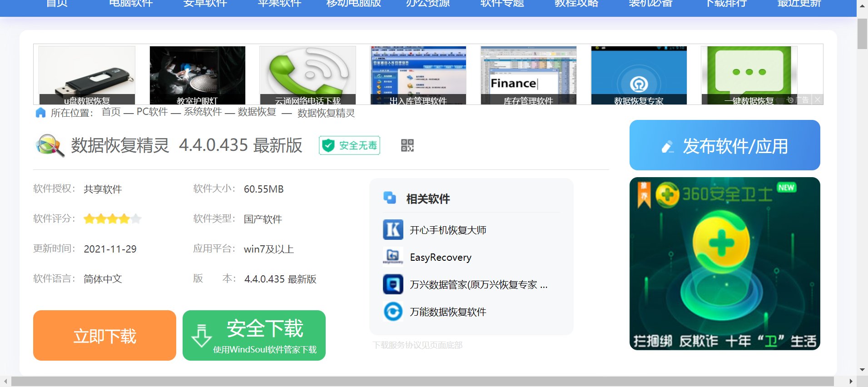
Task: Click the 数据恢复 breadcrumb link
Action: point(257,112)
